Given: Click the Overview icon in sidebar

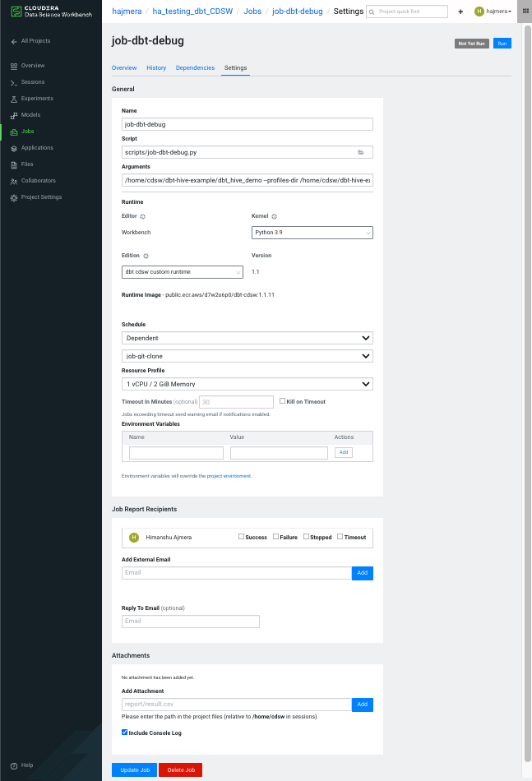Looking at the screenshot, I should [14, 66].
